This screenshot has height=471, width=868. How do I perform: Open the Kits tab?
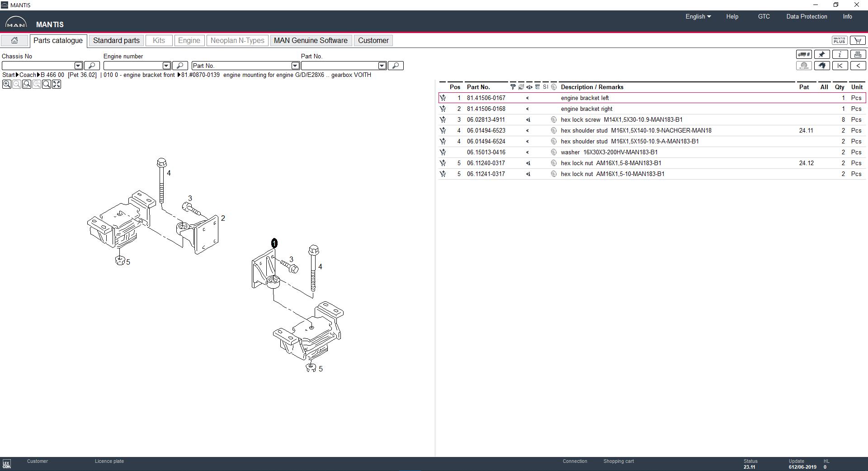point(159,40)
